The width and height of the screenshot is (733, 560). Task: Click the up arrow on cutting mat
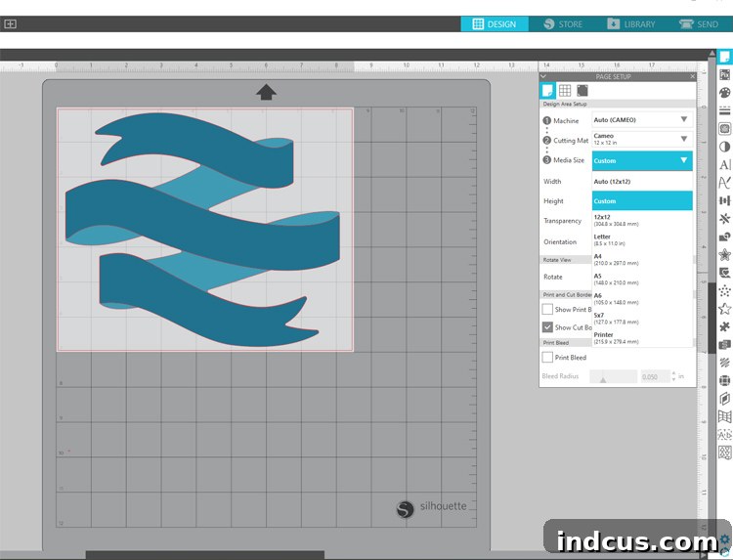click(266, 92)
